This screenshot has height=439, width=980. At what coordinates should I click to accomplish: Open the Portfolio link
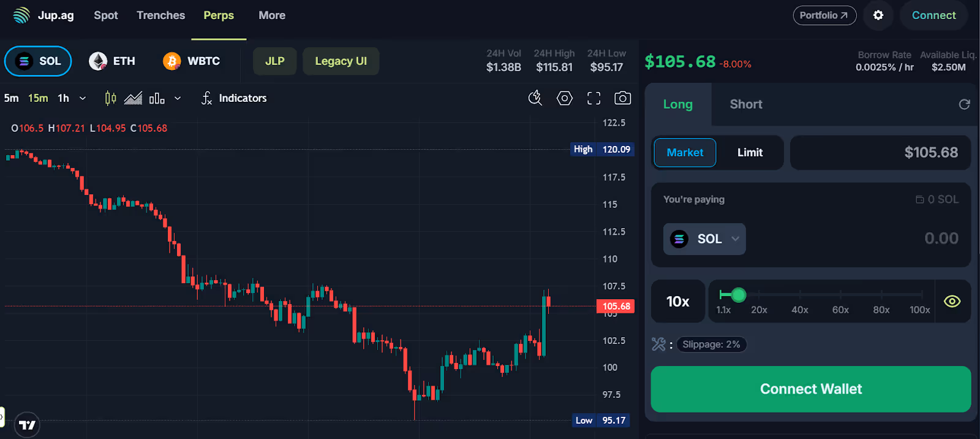pos(824,15)
